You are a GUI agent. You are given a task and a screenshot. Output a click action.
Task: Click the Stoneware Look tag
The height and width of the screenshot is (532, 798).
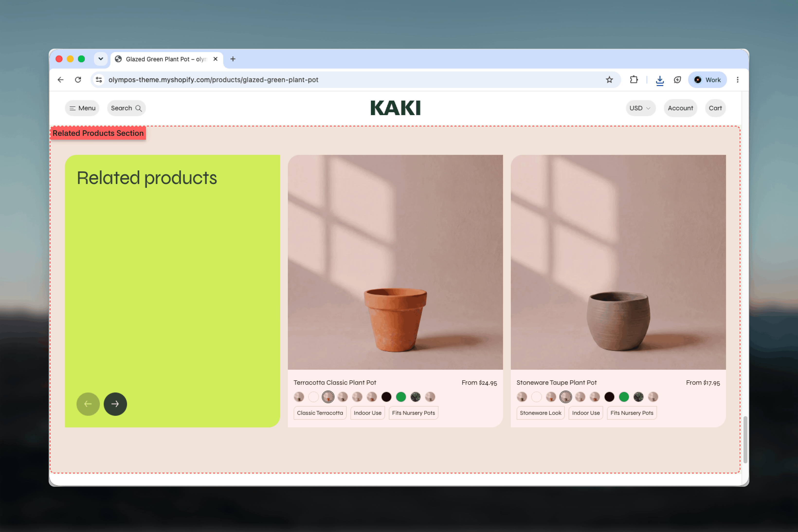pyautogui.click(x=540, y=413)
